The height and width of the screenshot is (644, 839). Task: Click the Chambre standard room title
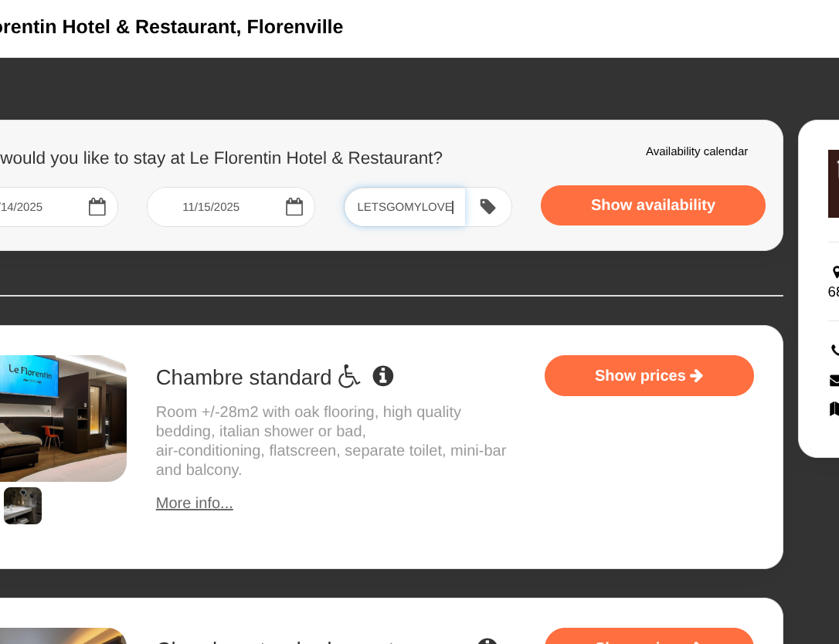[243, 378]
